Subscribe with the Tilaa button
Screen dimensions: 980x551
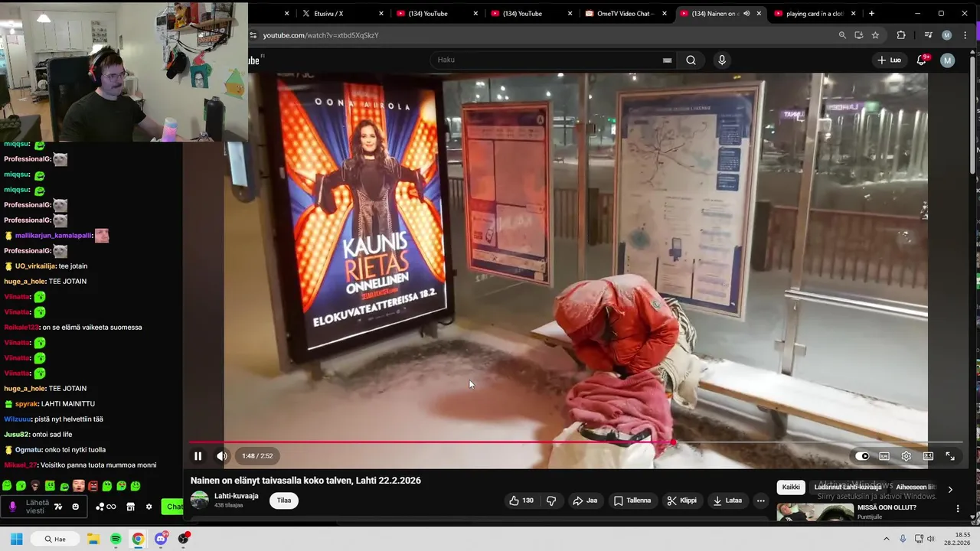pyautogui.click(x=284, y=500)
